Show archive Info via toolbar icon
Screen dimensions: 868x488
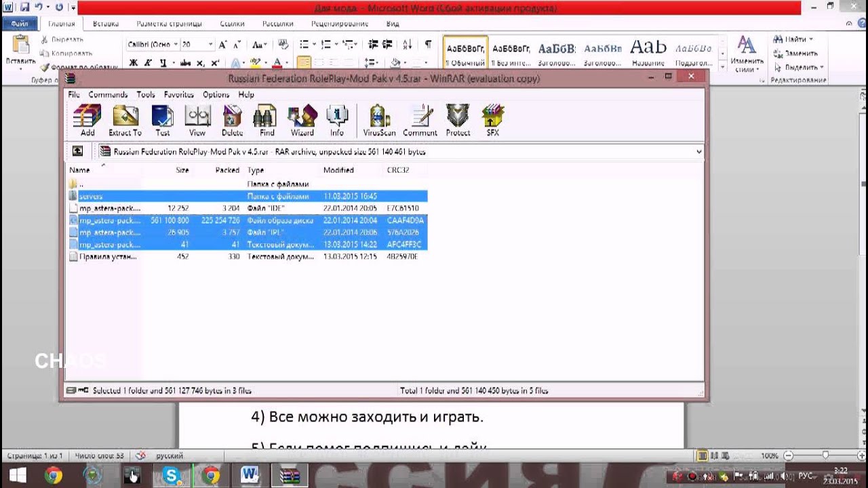click(x=337, y=121)
